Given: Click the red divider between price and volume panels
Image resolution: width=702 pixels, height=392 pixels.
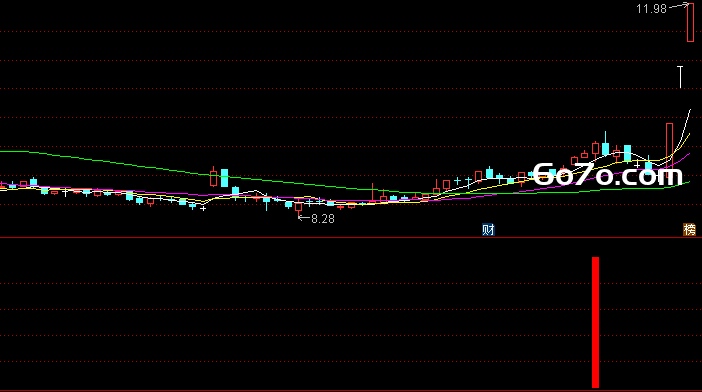Looking at the screenshot, I should 351,238.
